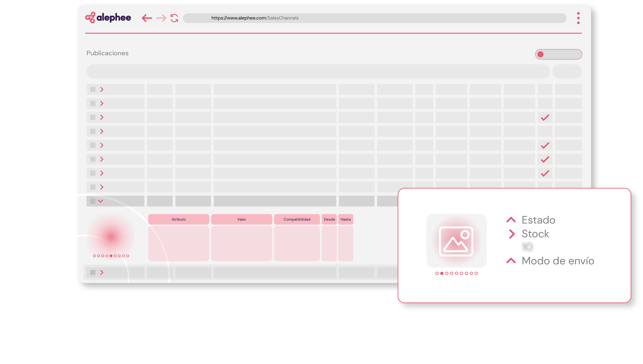The image size is (643, 364).
Task: Reload the page with the refresh icon
Action: (174, 18)
